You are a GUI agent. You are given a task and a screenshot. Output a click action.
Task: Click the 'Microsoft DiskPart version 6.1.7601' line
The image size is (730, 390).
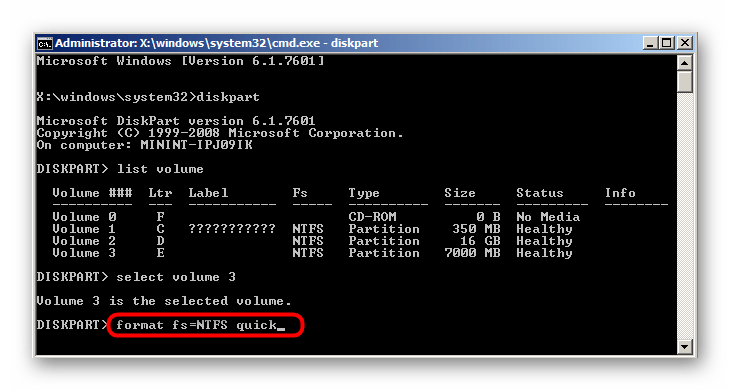click(x=176, y=121)
